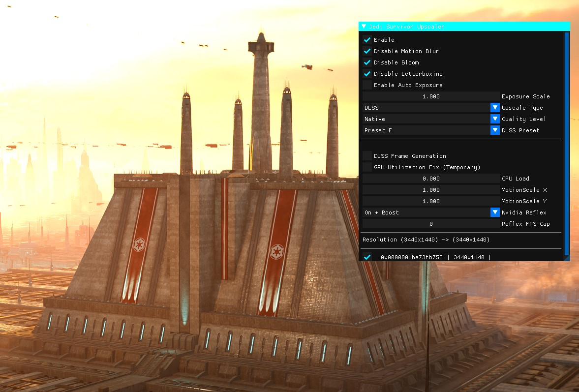This screenshot has height=392, width=579.
Task: Toggle the Disable Motion Blur checkbox
Action: point(367,51)
